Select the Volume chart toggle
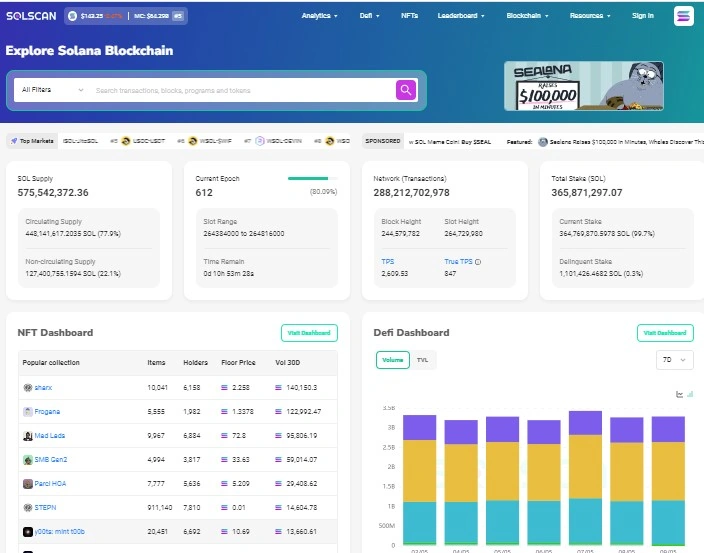 pos(392,360)
